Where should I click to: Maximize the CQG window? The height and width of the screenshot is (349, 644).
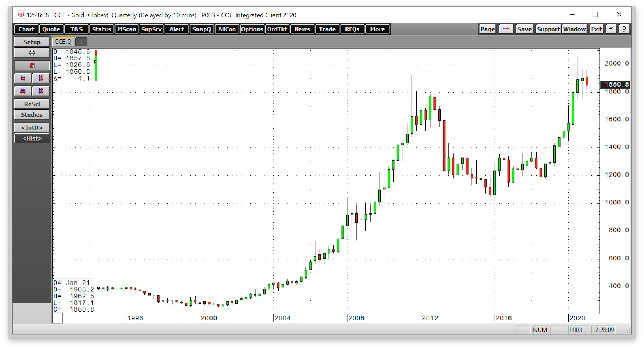[595, 15]
